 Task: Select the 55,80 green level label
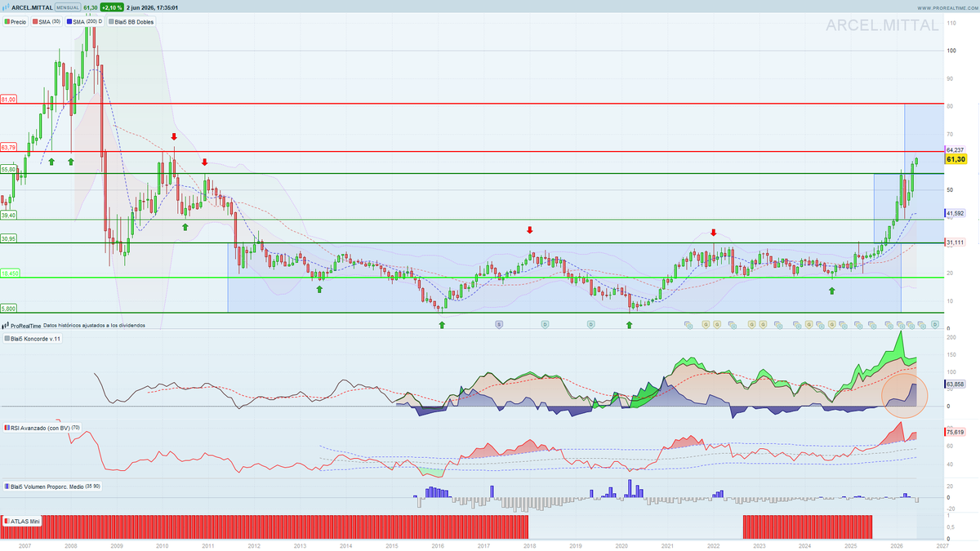point(8,169)
